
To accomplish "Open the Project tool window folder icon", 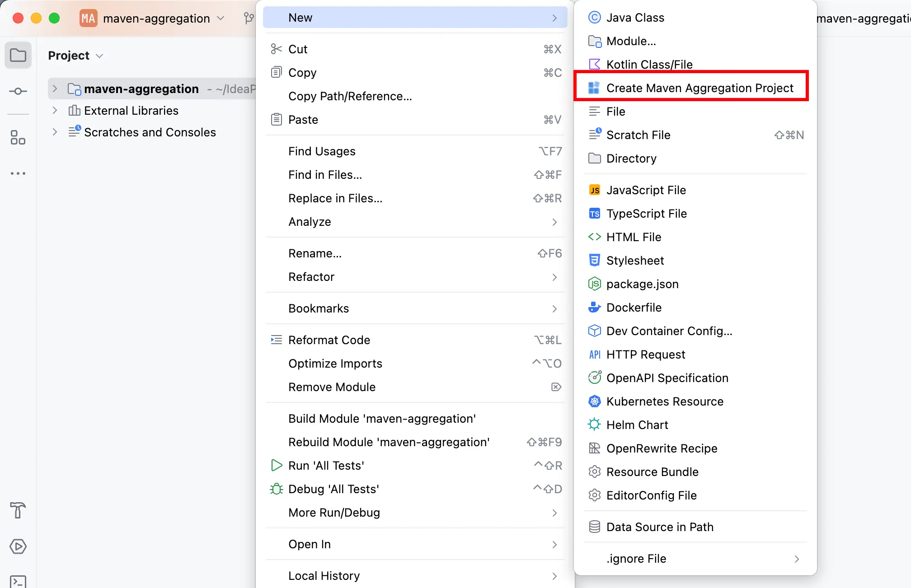I will 18,56.
